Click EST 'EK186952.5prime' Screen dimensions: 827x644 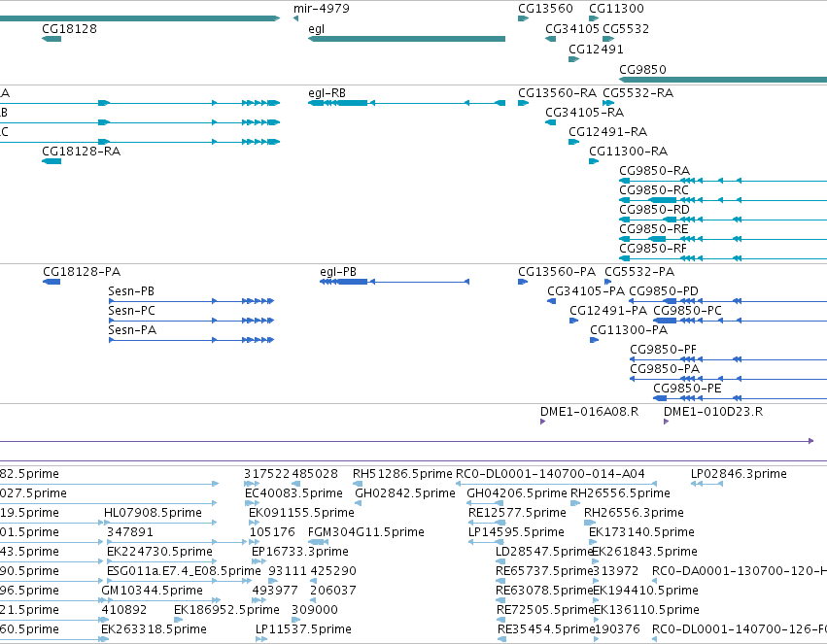[226, 611]
